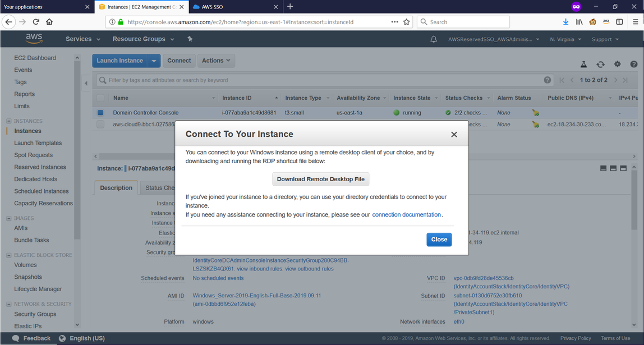644x345 pixels.
Task: Go to the last page of instances
Action: click(x=625, y=80)
